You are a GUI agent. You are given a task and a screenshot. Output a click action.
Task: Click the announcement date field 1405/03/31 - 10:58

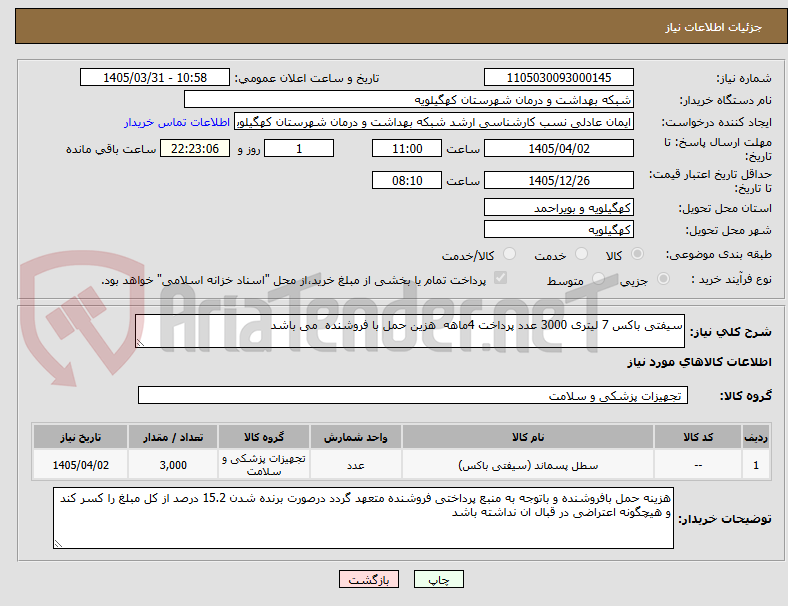(x=155, y=77)
